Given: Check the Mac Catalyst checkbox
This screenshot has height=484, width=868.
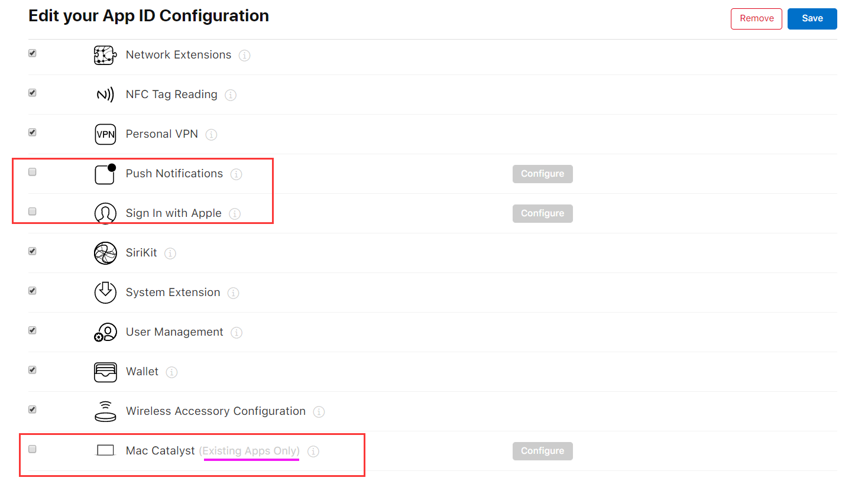Looking at the screenshot, I should point(33,449).
